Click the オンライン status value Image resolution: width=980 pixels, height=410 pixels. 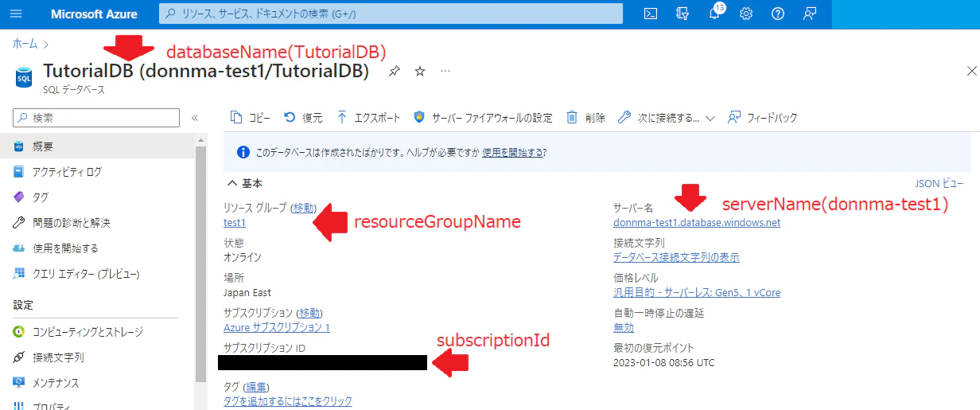tap(243, 257)
